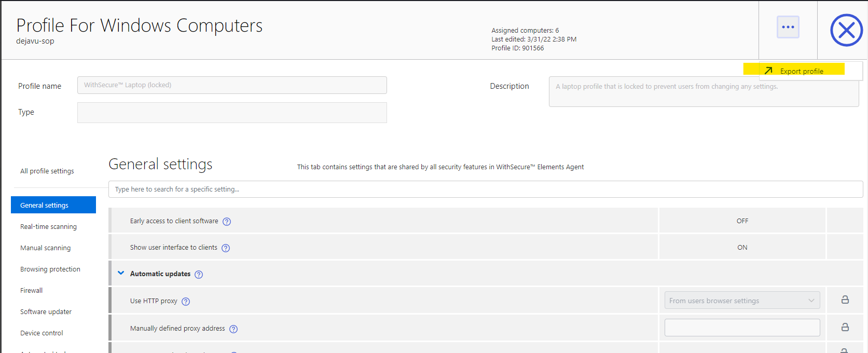This screenshot has width=868, height=353.
Task: Click help icon beside Show user interface to clients
Action: (x=226, y=248)
